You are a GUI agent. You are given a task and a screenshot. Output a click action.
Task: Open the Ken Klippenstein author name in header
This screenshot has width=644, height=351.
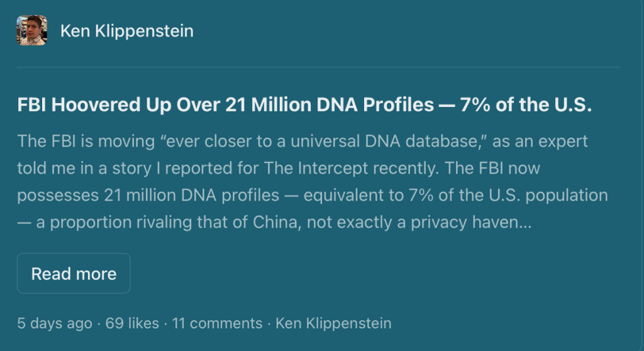[127, 31]
